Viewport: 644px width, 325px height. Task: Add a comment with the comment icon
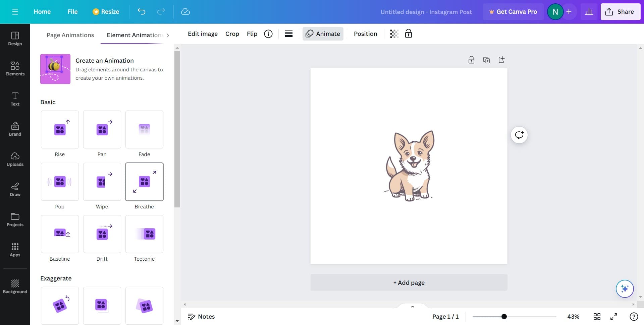(519, 135)
